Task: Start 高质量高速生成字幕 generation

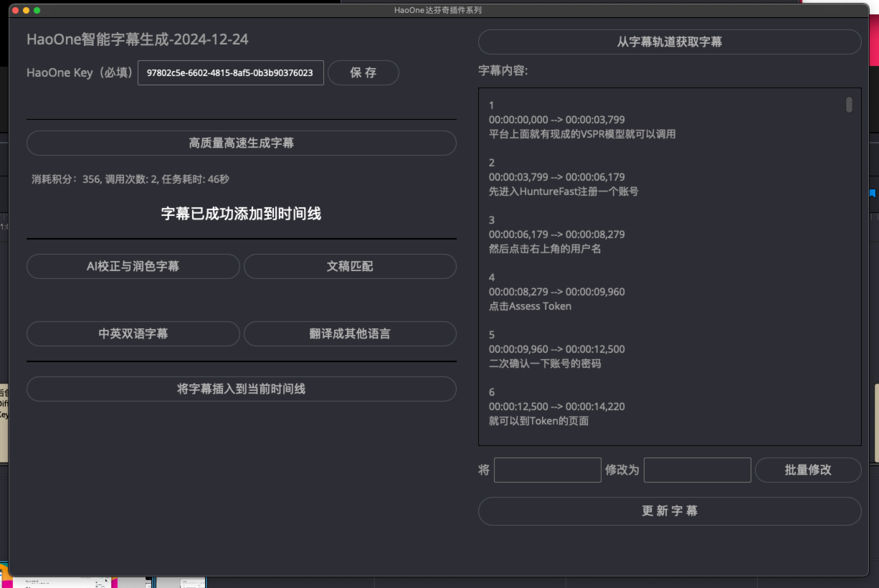Action: (242, 143)
